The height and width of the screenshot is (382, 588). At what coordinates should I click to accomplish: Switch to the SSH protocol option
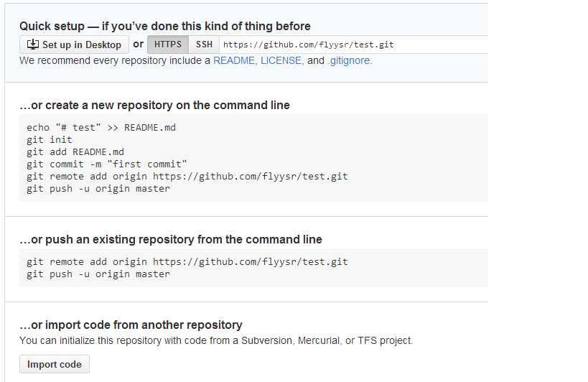click(204, 45)
